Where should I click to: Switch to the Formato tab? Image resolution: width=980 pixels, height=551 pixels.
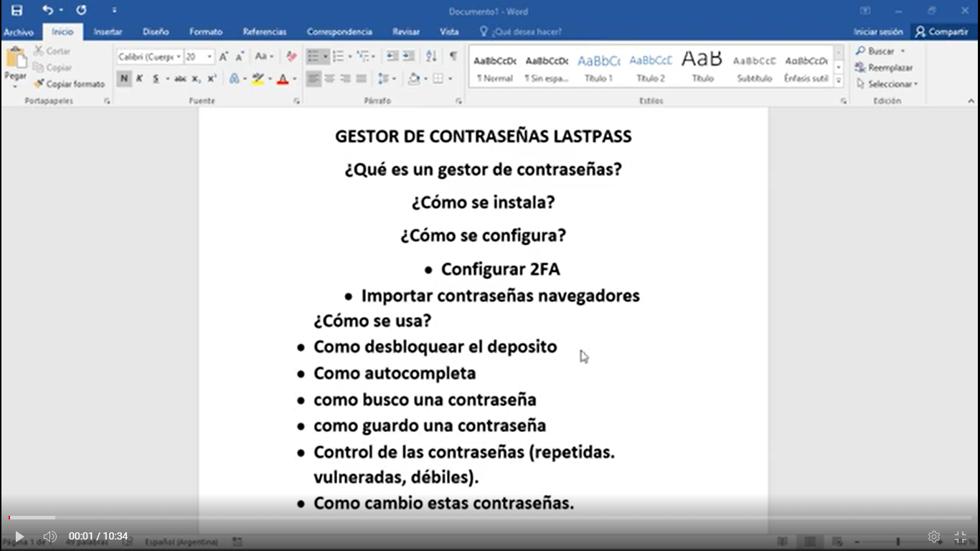(206, 32)
